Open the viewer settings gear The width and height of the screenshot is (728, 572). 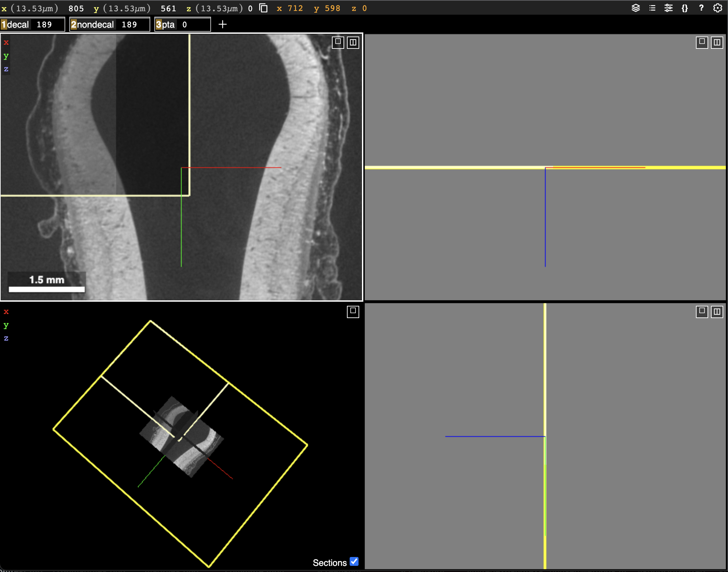tap(717, 8)
